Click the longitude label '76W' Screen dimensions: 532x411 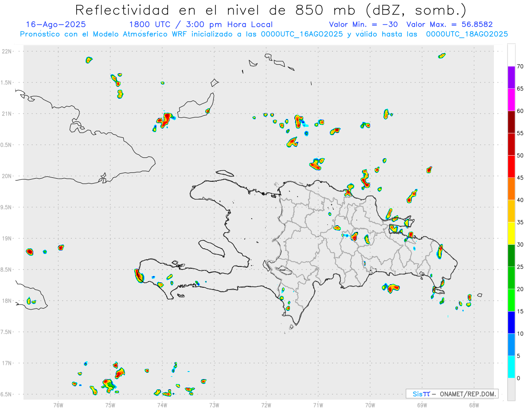click(58, 404)
